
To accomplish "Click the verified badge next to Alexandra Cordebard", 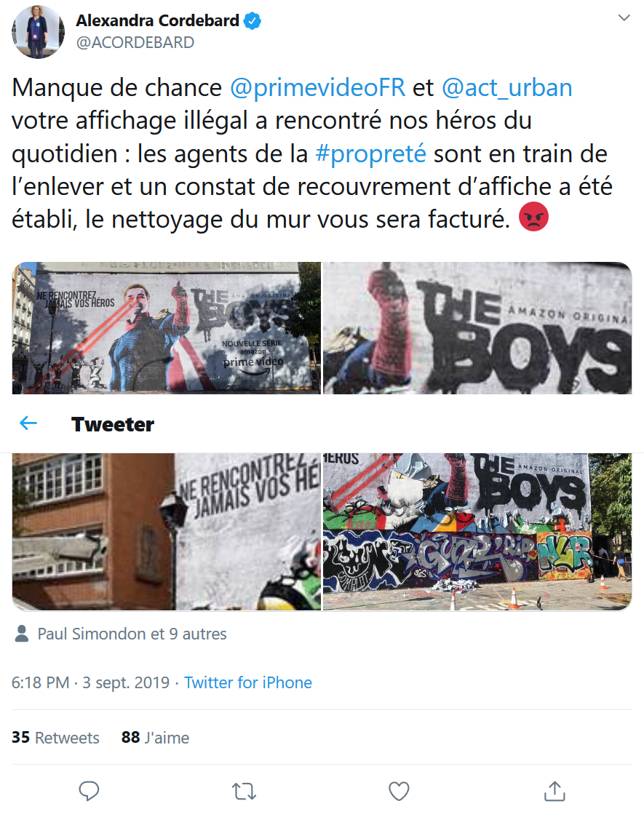I will 253,21.
